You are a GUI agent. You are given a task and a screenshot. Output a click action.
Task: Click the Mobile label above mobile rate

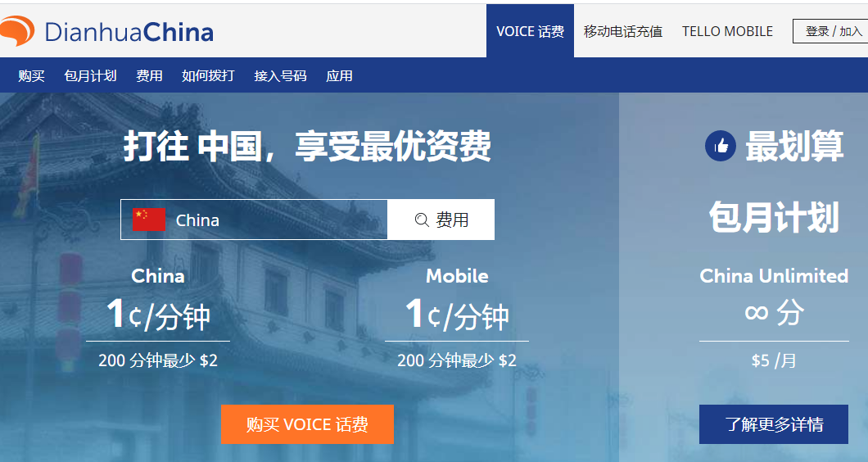[x=457, y=276]
